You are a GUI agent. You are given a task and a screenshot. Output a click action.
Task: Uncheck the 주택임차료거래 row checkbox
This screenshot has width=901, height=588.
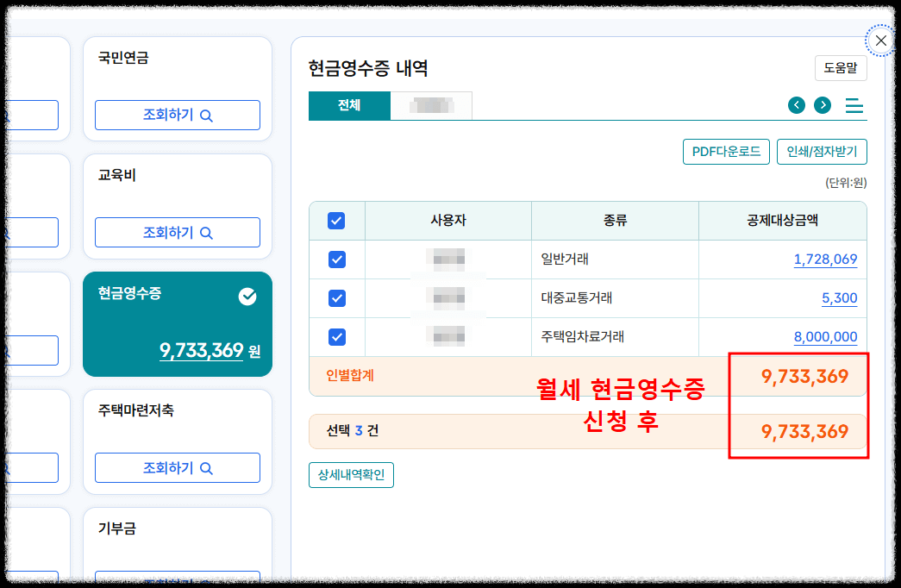(337, 336)
